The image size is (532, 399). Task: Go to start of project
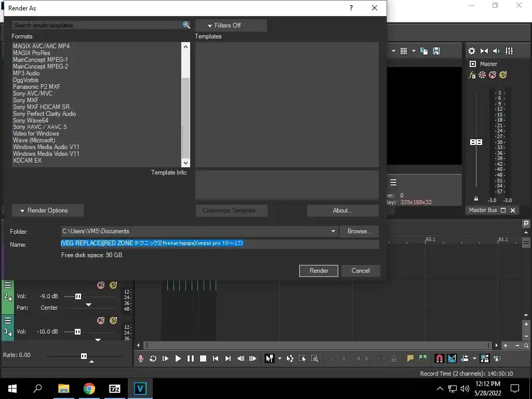[x=216, y=358]
